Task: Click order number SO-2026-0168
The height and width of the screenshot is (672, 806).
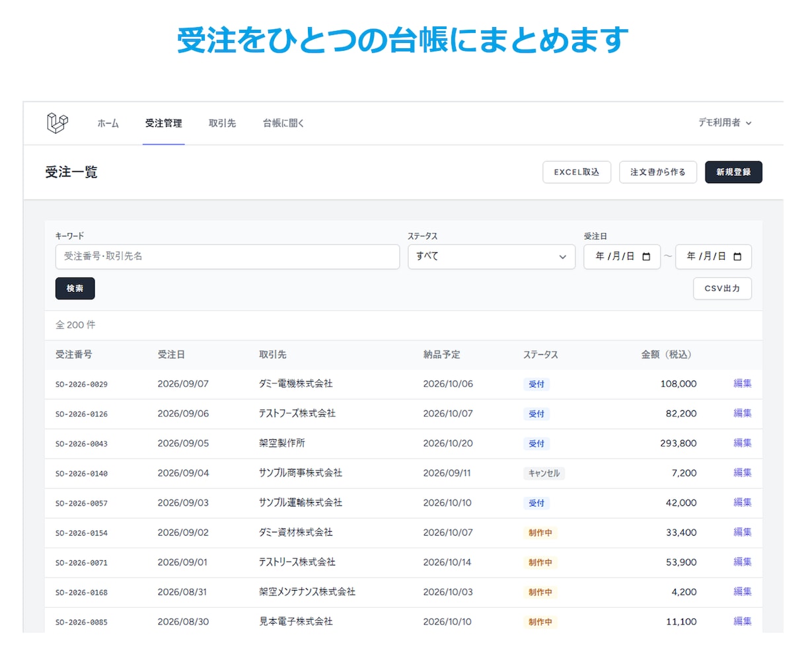Action: (x=81, y=592)
